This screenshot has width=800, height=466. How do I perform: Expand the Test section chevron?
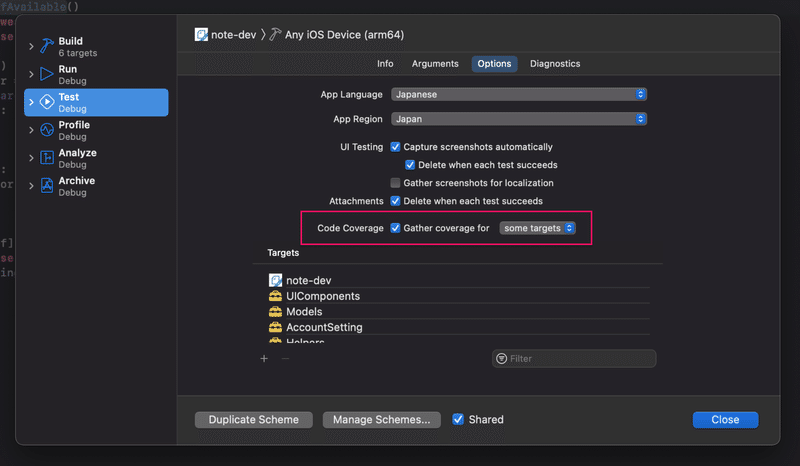[31, 102]
